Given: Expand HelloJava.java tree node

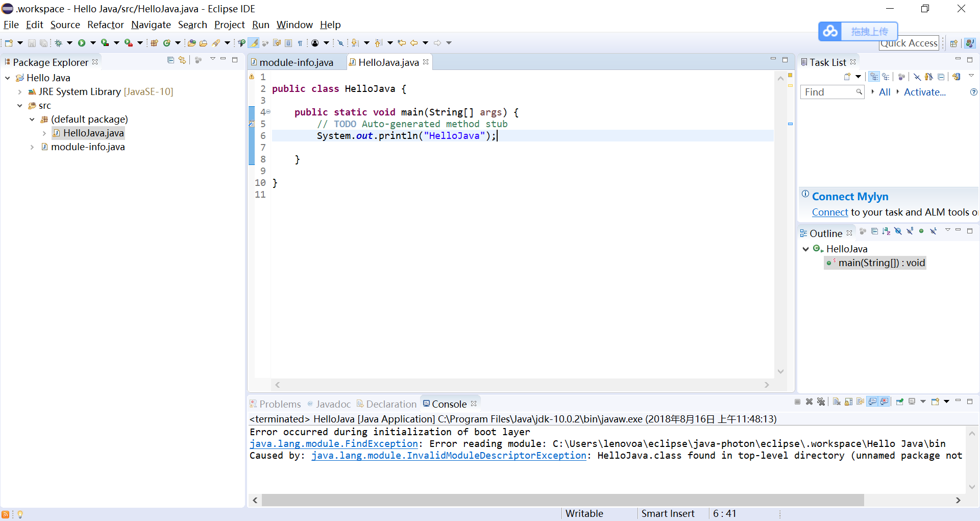Looking at the screenshot, I should tap(44, 133).
